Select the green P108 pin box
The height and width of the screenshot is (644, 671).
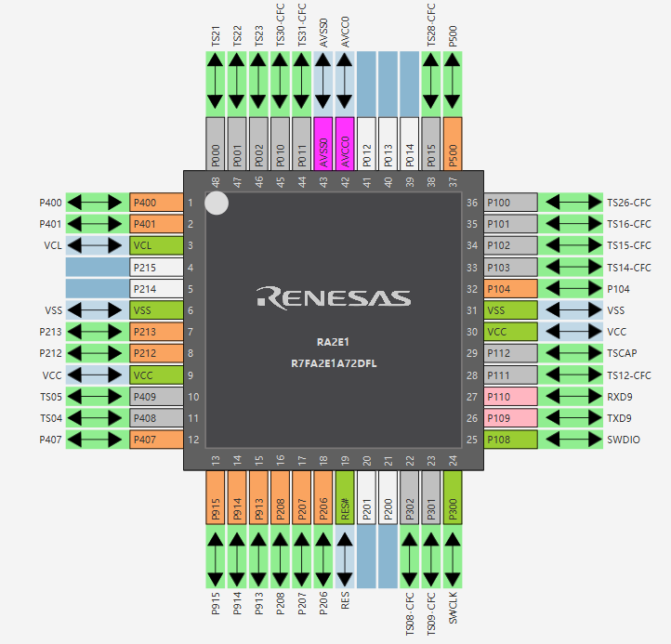click(511, 440)
